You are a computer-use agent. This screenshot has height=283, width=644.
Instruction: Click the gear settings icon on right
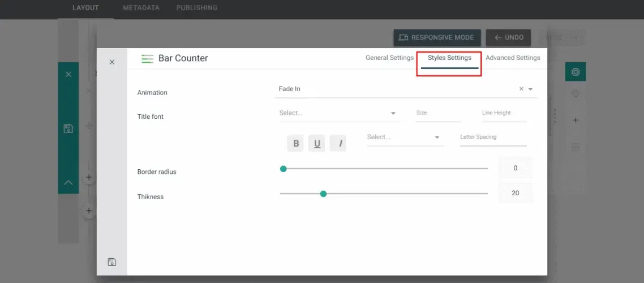[x=576, y=72]
